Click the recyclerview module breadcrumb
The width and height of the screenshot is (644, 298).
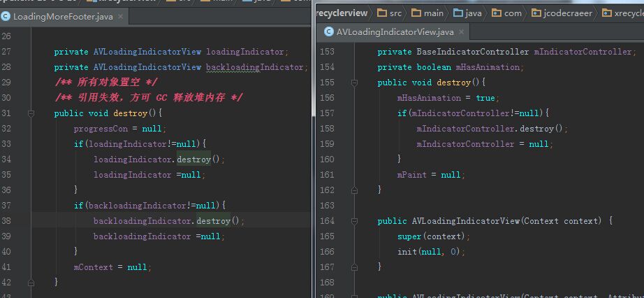pyautogui.click(x=342, y=13)
